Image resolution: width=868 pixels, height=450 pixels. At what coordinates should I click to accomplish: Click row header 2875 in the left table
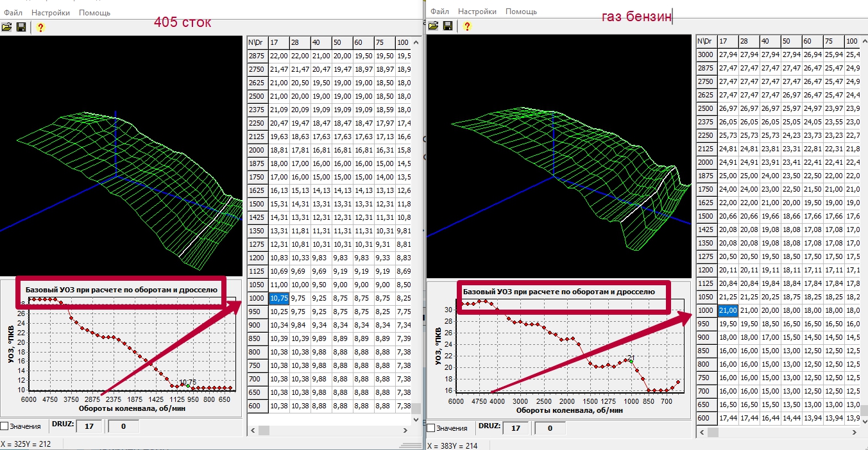257,56
